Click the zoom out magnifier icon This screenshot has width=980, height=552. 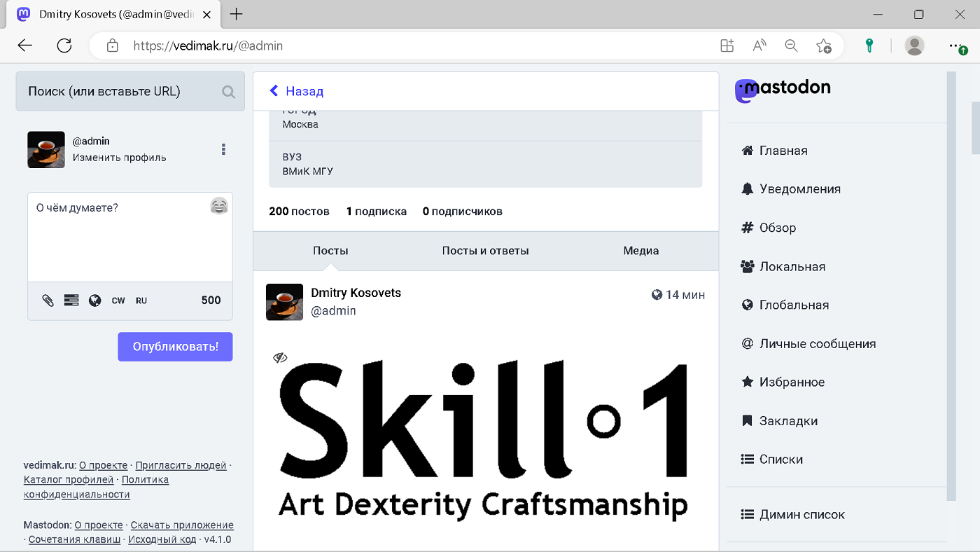click(x=791, y=46)
